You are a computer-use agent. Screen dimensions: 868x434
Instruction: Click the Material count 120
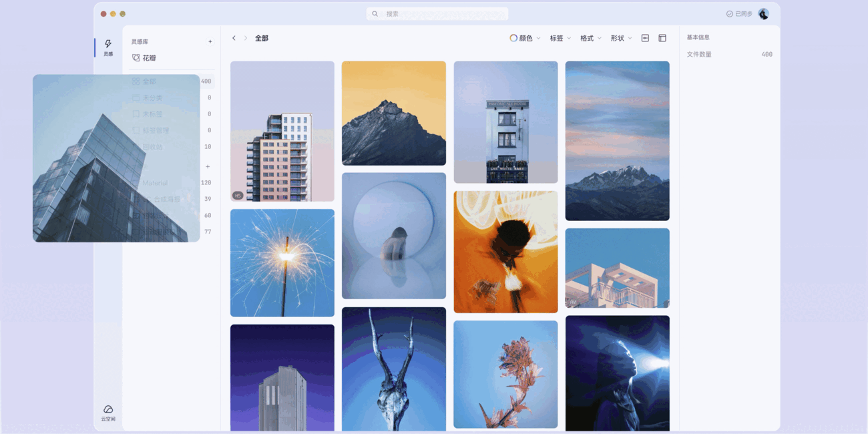(206, 183)
